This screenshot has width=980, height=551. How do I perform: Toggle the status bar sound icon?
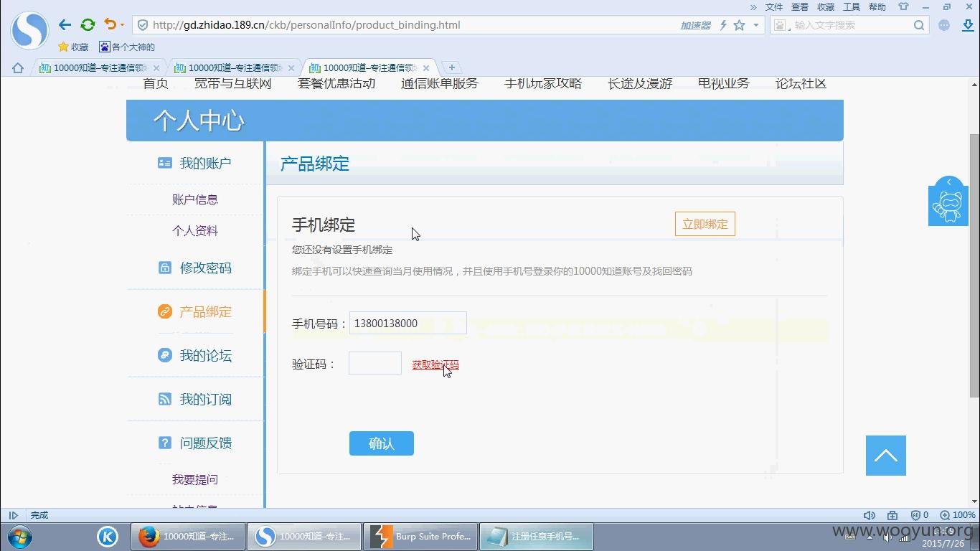(x=870, y=515)
